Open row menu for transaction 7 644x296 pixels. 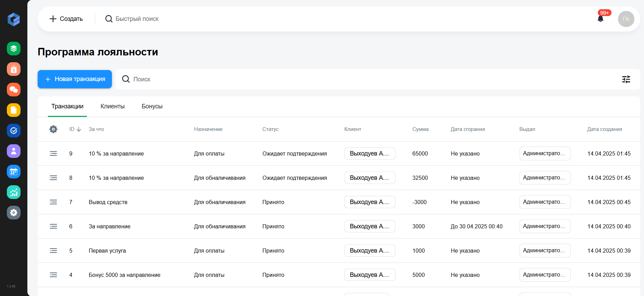(x=53, y=202)
